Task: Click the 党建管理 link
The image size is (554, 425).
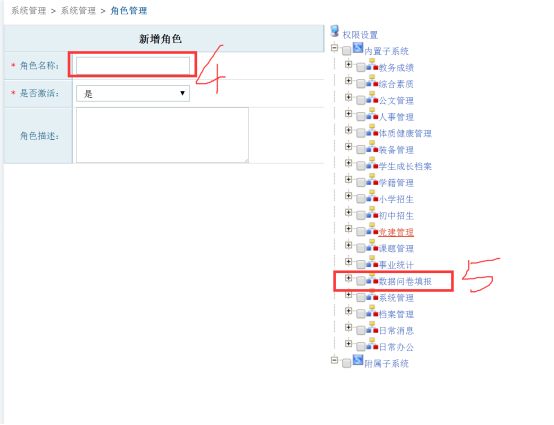Action: 396,232
